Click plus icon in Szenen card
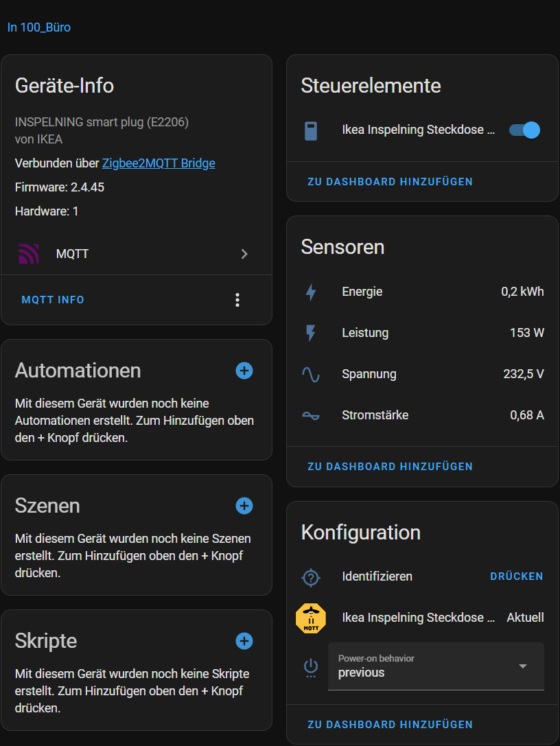The width and height of the screenshot is (560, 746). click(x=244, y=506)
